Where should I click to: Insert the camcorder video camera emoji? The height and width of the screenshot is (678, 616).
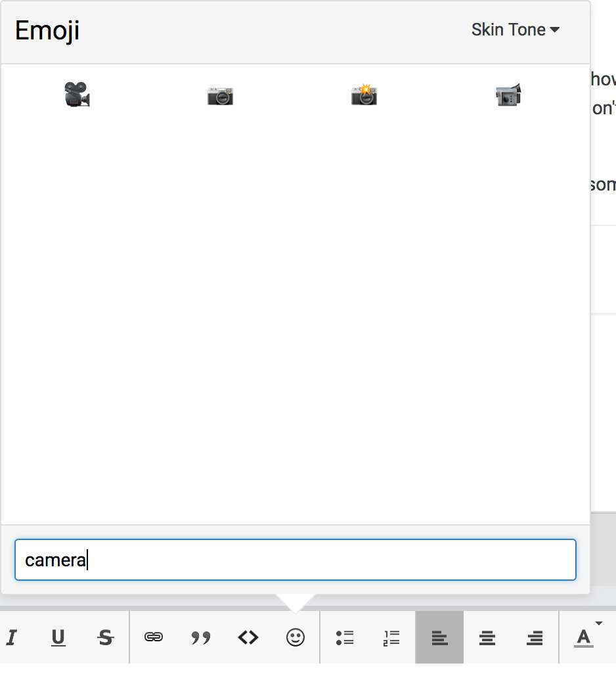click(x=508, y=95)
